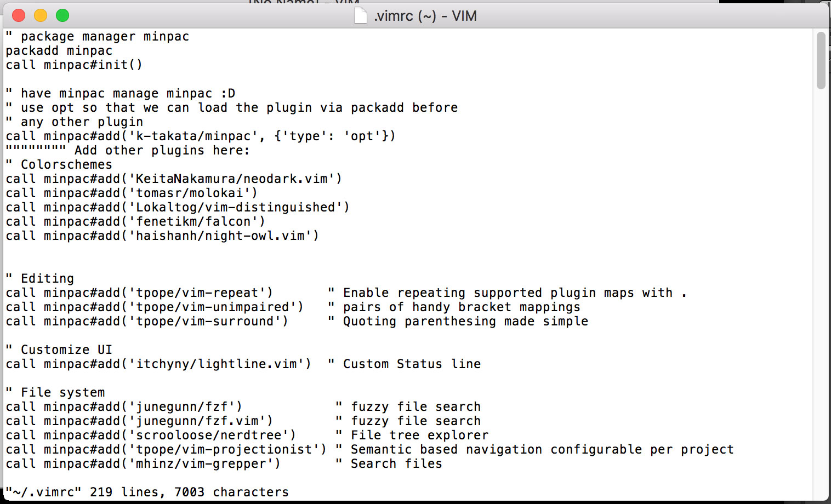Click the ".vimrc (~) - VIM" window title
The height and width of the screenshot is (504, 831).
(x=425, y=16)
